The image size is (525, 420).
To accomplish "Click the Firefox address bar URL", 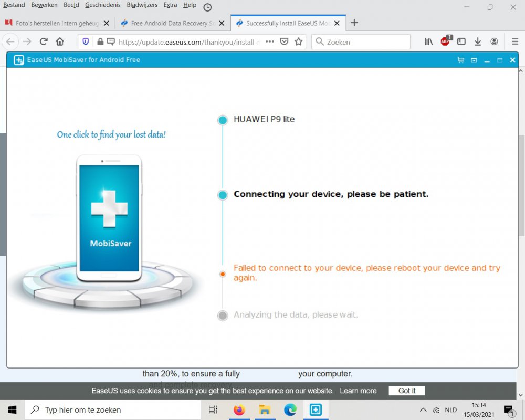I will (x=189, y=42).
